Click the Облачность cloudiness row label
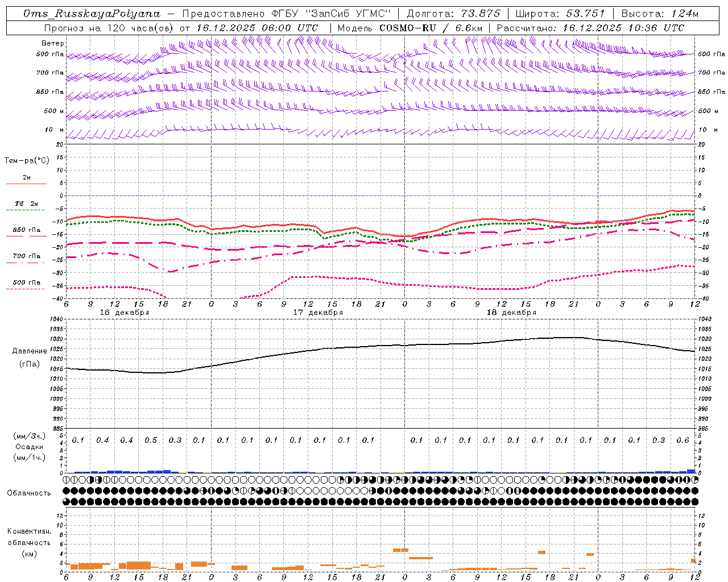 pyautogui.click(x=28, y=493)
